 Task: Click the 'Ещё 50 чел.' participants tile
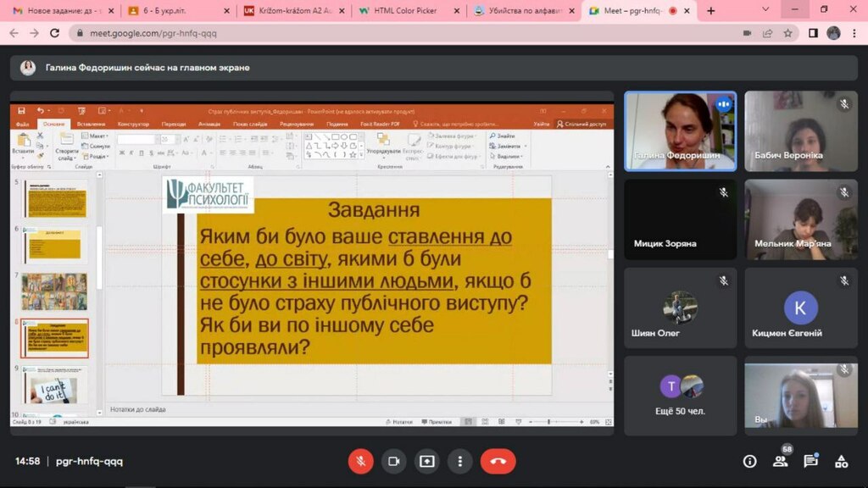(x=681, y=394)
